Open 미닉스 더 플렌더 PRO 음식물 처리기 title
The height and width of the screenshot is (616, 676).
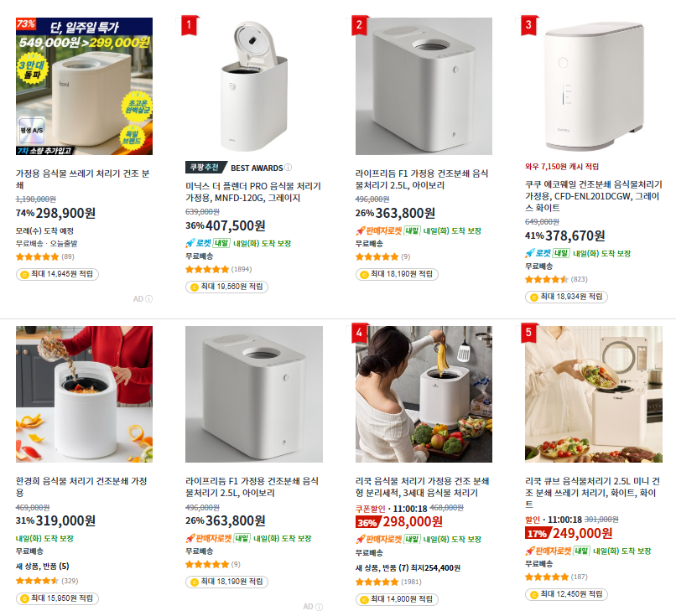click(x=253, y=192)
